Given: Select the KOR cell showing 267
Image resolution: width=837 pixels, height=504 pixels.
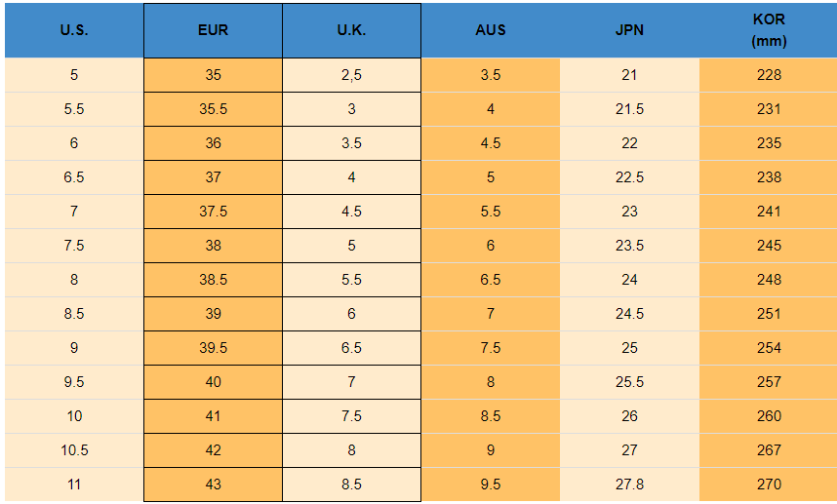Looking at the screenshot, I should tap(769, 450).
